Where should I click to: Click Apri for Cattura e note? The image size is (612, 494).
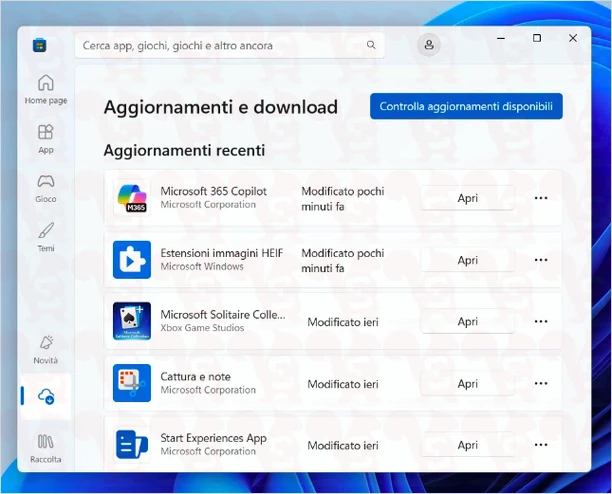tap(468, 383)
